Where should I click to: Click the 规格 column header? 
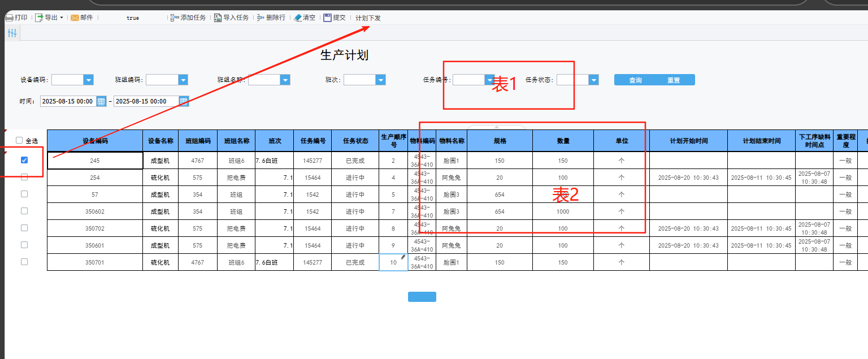click(500, 141)
